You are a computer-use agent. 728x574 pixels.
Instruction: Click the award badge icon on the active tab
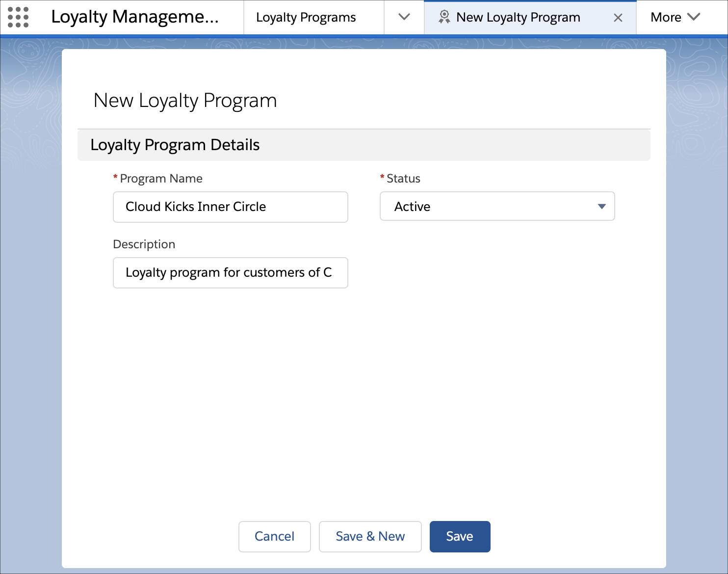pos(444,17)
